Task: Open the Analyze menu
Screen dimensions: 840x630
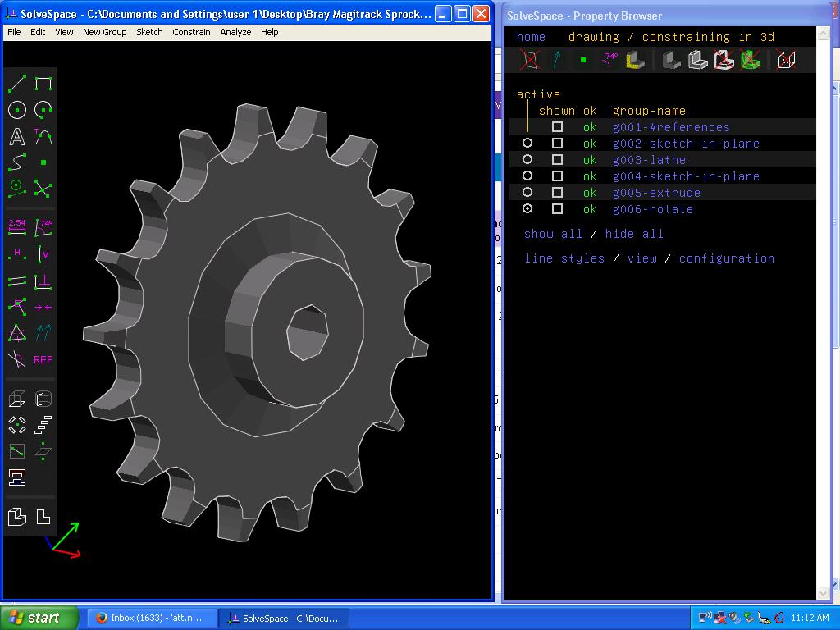Action: pyautogui.click(x=235, y=32)
